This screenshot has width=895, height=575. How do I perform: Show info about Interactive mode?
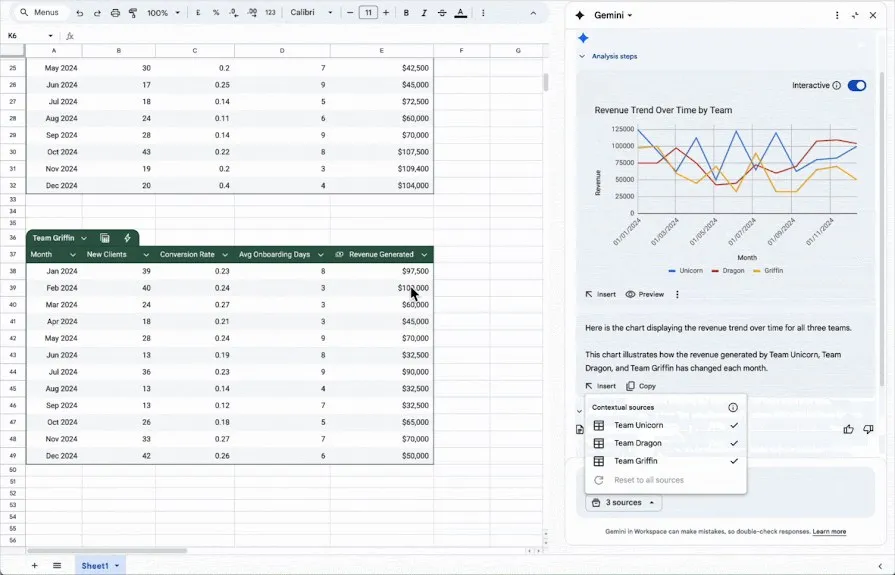click(837, 86)
